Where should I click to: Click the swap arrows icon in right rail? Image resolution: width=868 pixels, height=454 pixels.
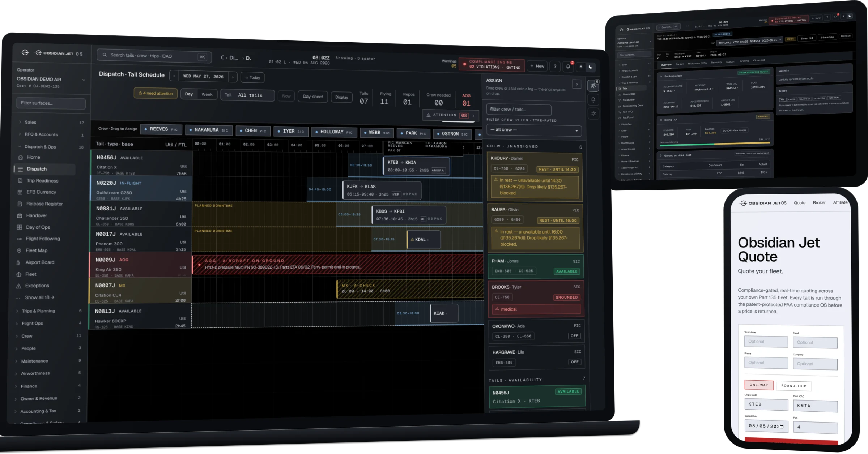pos(593,113)
